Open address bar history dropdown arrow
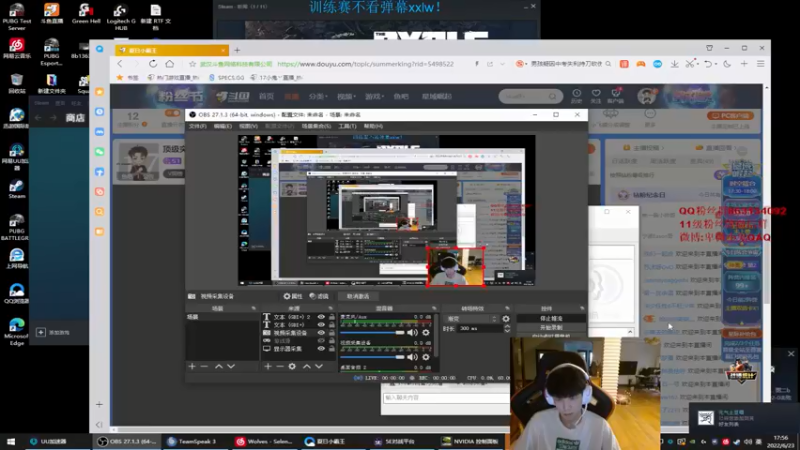The height and width of the screenshot is (450, 800). tap(502, 64)
